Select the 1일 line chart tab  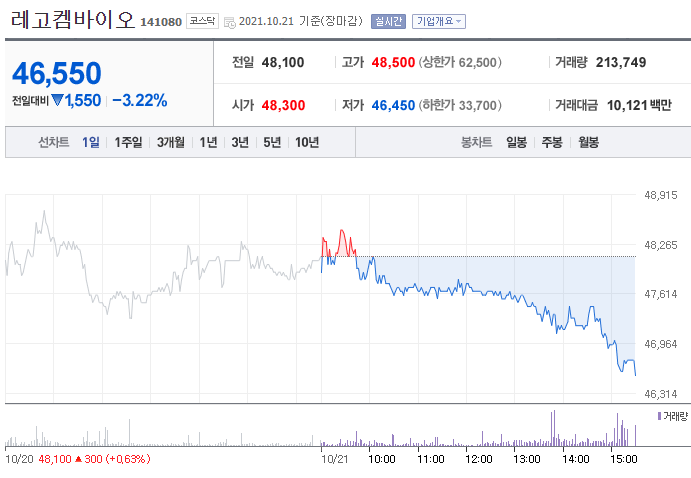[91, 142]
